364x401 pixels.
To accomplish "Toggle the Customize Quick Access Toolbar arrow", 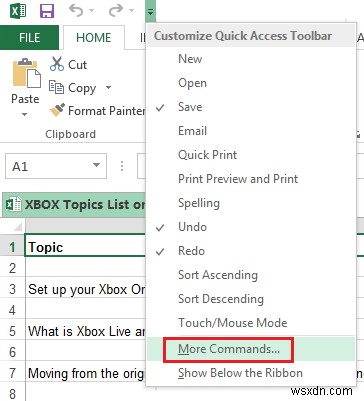I will (150, 12).
